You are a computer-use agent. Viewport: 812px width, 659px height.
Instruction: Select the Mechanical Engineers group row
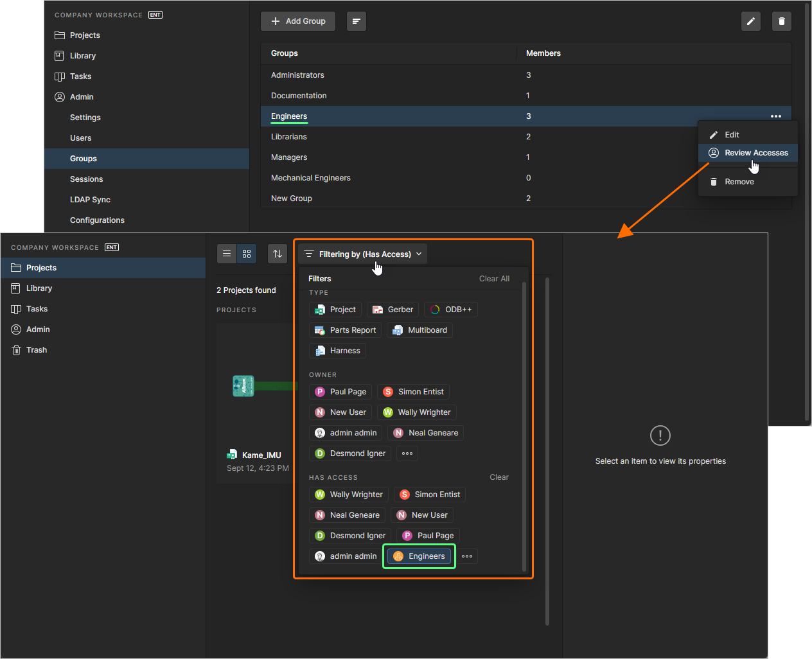526,178
